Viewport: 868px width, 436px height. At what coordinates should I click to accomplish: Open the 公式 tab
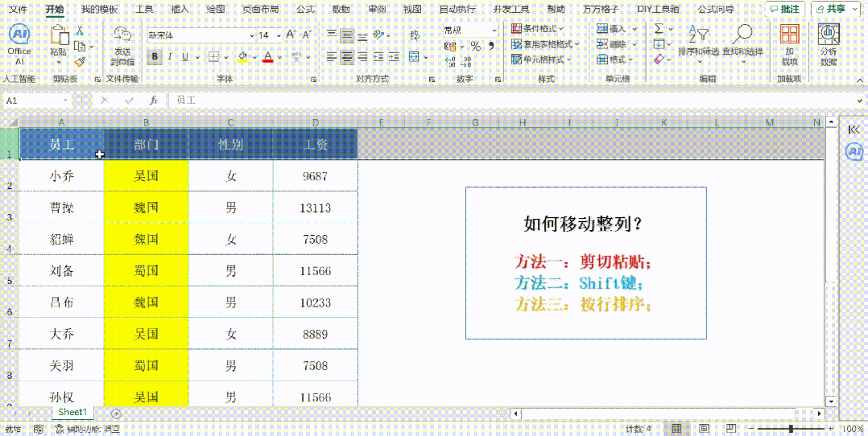tap(306, 10)
